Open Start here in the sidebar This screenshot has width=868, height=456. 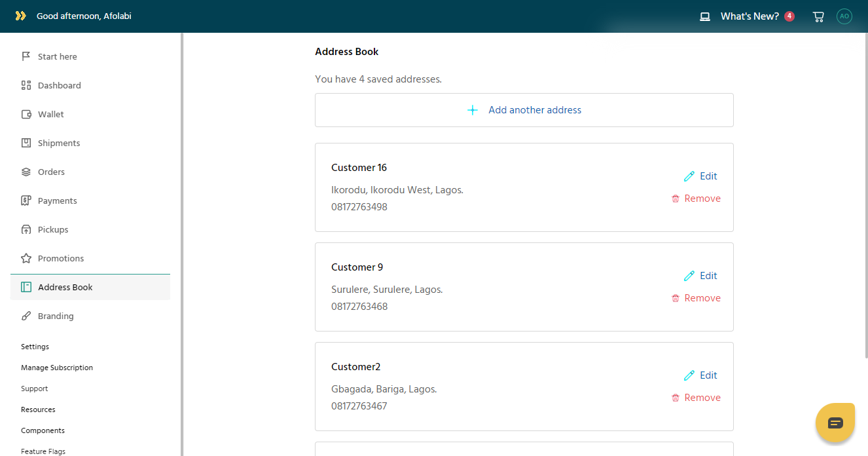90,56
